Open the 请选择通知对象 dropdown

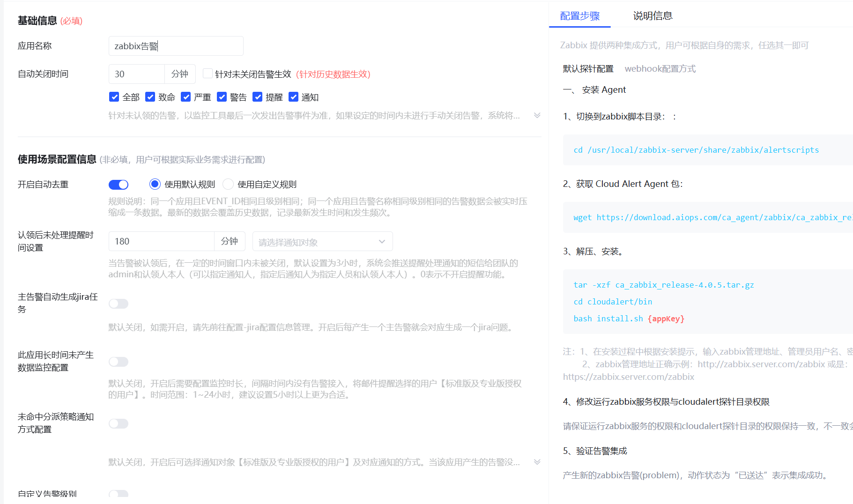[322, 242]
